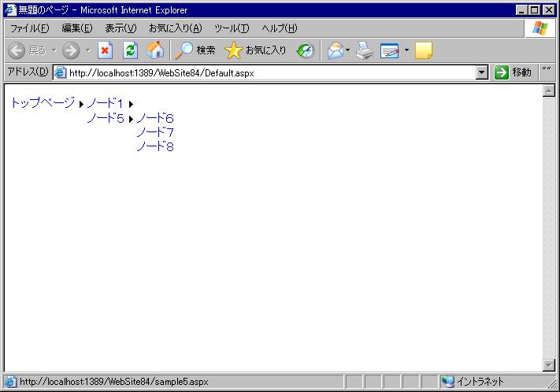
Task: Follow the ノード7 link
Action: pyautogui.click(x=155, y=132)
